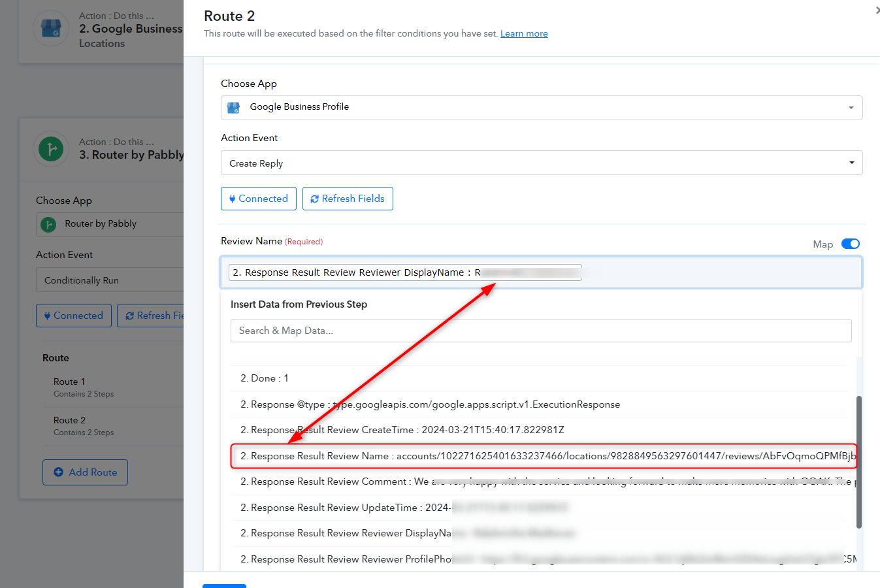Image resolution: width=880 pixels, height=588 pixels.
Task: Choose 'Response Result Review Name' item
Action: (x=543, y=456)
